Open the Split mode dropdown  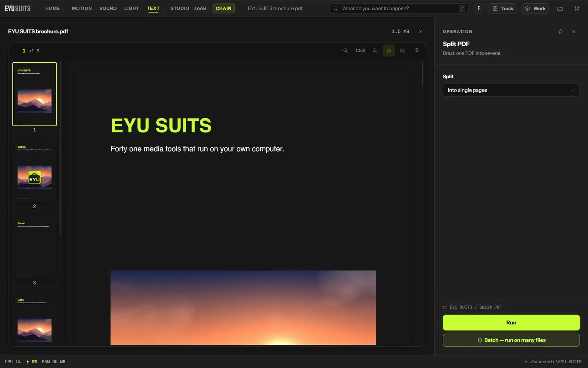pos(511,90)
